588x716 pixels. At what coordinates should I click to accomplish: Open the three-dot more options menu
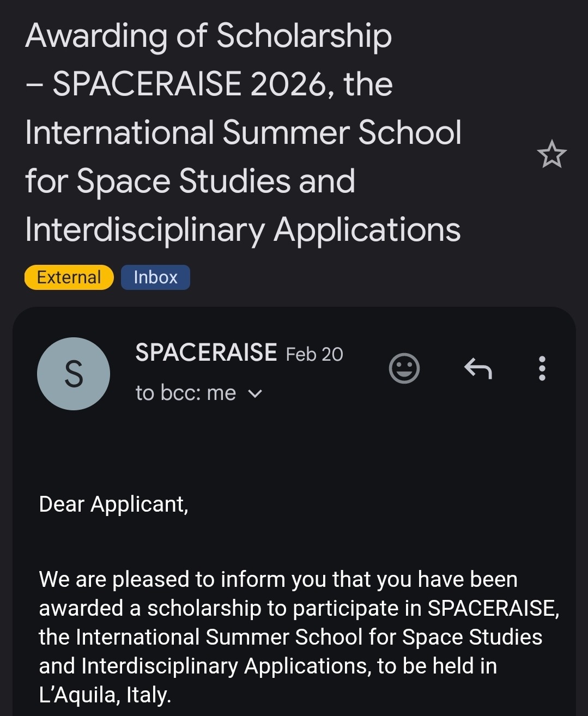tap(542, 368)
